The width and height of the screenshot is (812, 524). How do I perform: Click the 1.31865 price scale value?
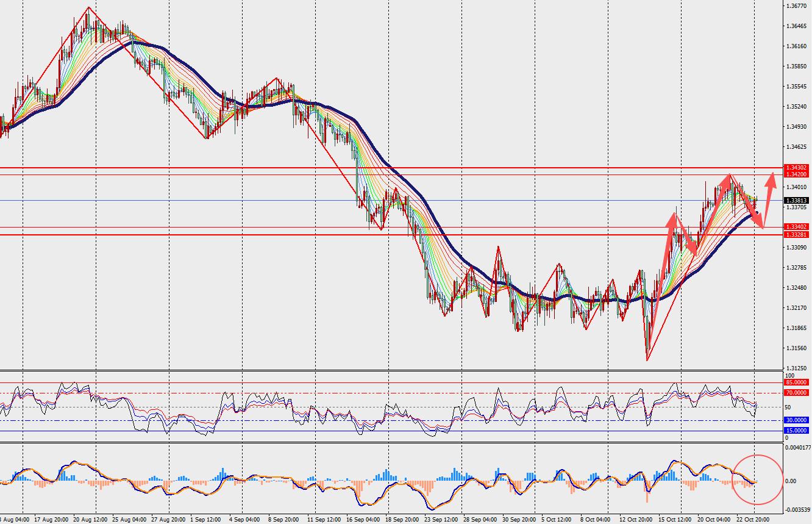click(x=797, y=328)
